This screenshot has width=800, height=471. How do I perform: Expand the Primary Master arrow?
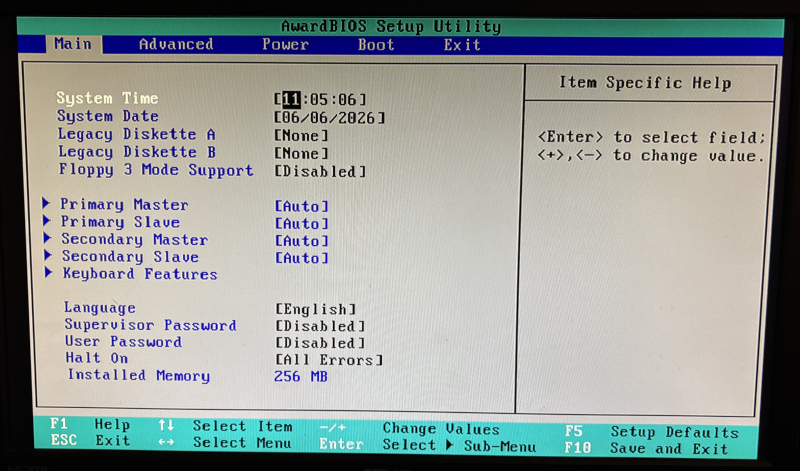click(x=46, y=204)
